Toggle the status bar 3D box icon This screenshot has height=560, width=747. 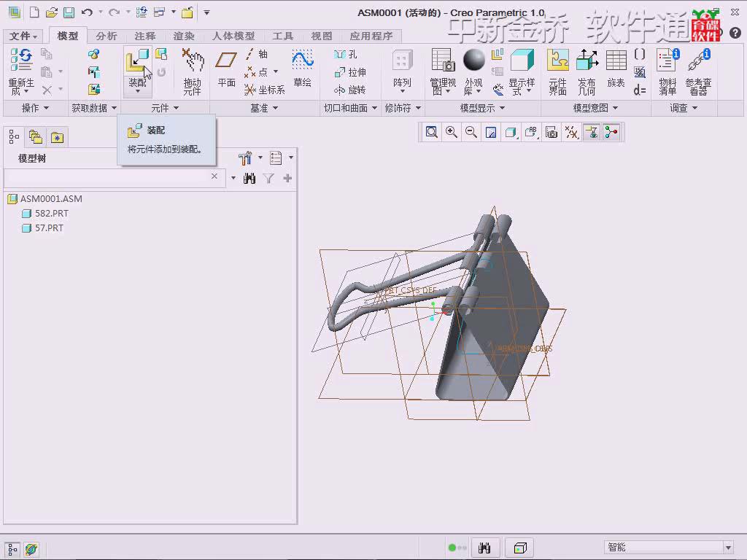click(x=519, y=548)
